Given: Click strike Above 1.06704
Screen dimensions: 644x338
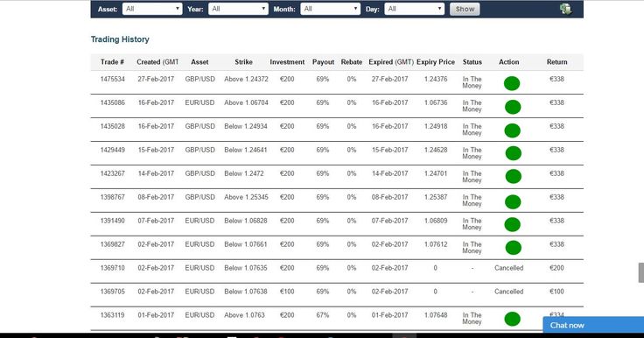Looking at the screenshot, I should coord(246,102).
